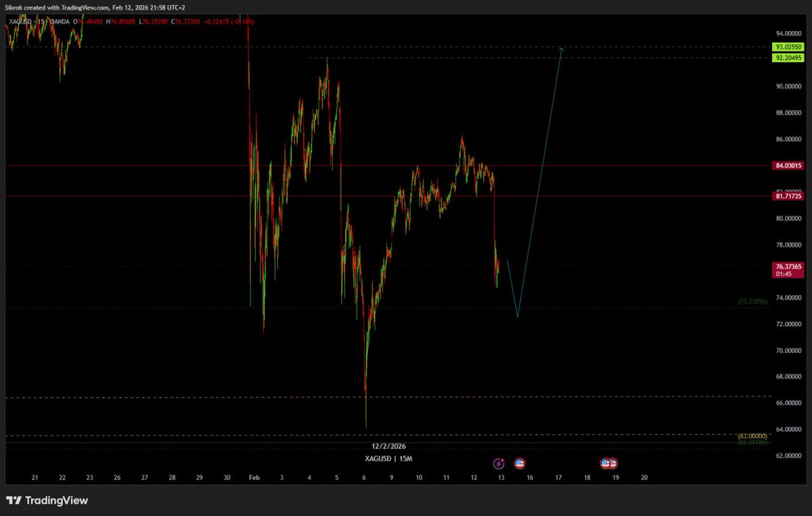The width and height of the screenshot is (812, 516).
Task: Select the red 84.03015 price label
Action: click(x=788, y=165)
